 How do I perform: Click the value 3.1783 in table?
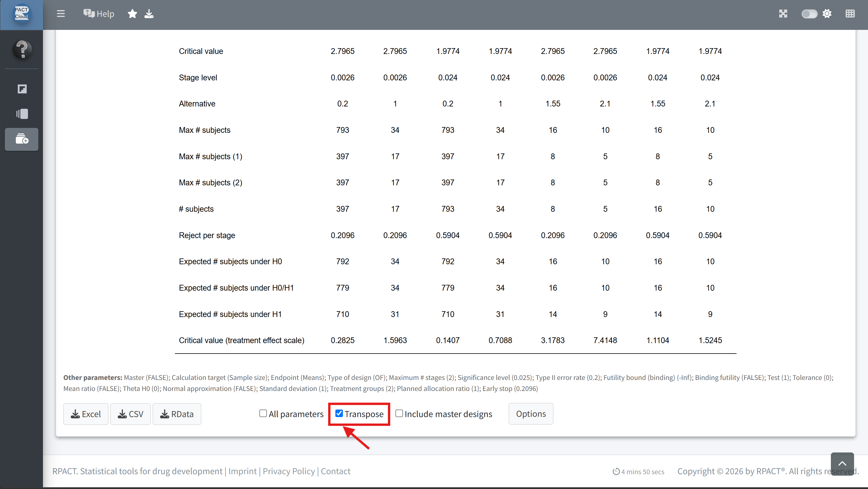click(553, 341)
